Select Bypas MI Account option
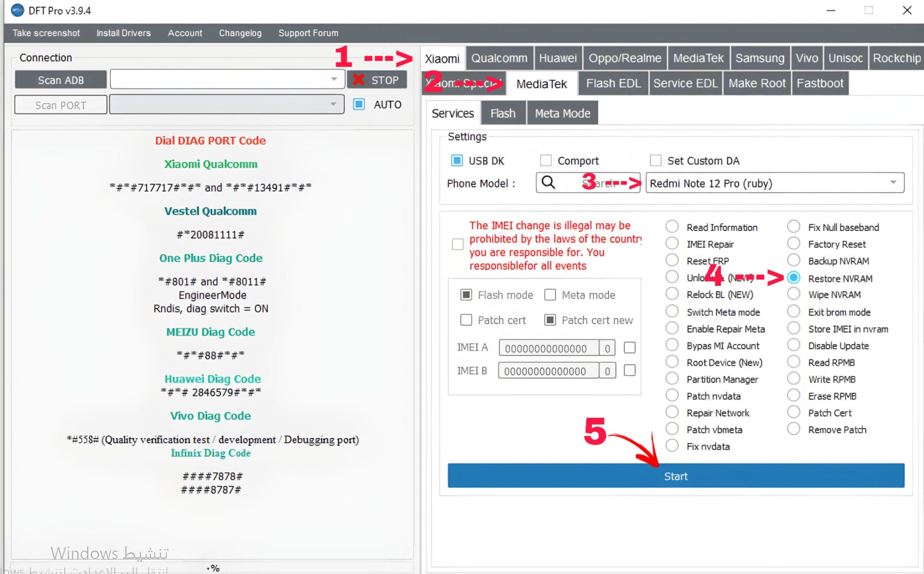 click(x=672, y=345)
